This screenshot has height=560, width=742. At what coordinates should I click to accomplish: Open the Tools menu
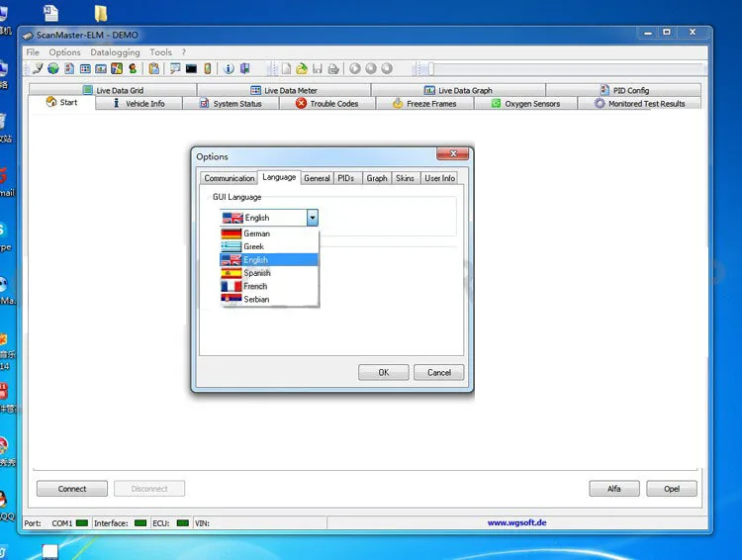click(x=161, y=52)
